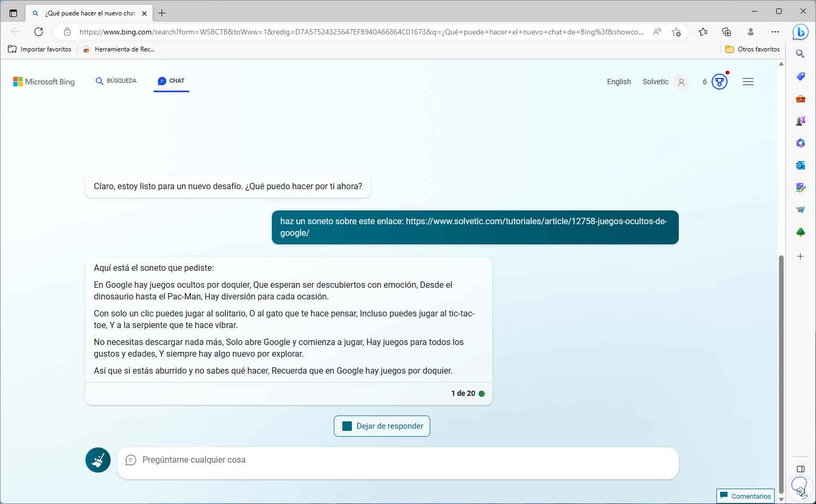Viewport: 816px width, 504px height.
Task: Open Importar favoritos bookmark
Action: coord(40,49)
